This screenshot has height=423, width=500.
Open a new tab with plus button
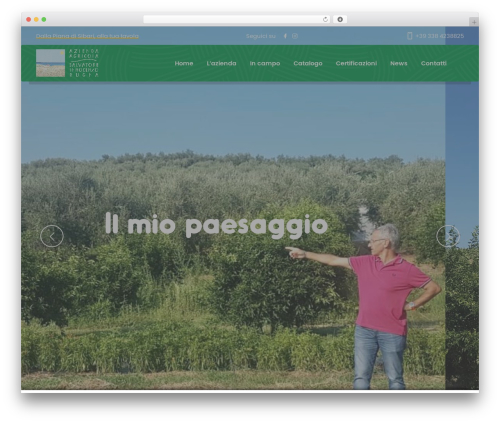click(474, 22)
